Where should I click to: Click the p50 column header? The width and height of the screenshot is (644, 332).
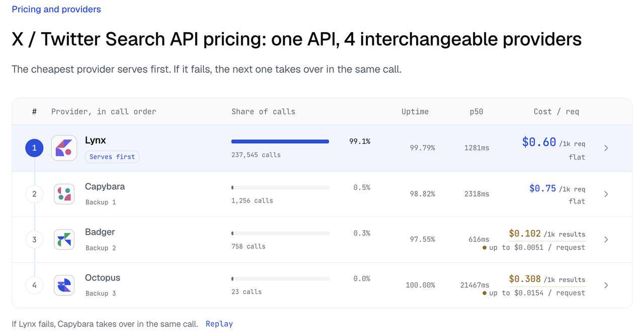coord(476,112)
